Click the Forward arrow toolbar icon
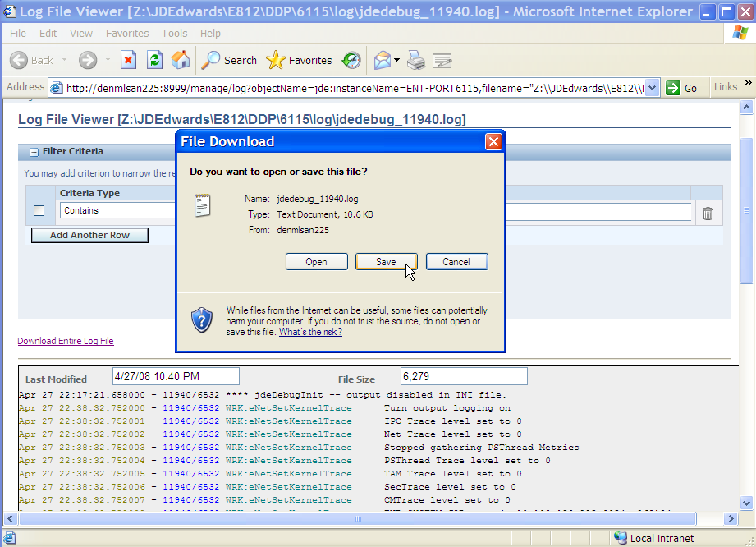This screenshot has width=756, height=547. point(88,60)
